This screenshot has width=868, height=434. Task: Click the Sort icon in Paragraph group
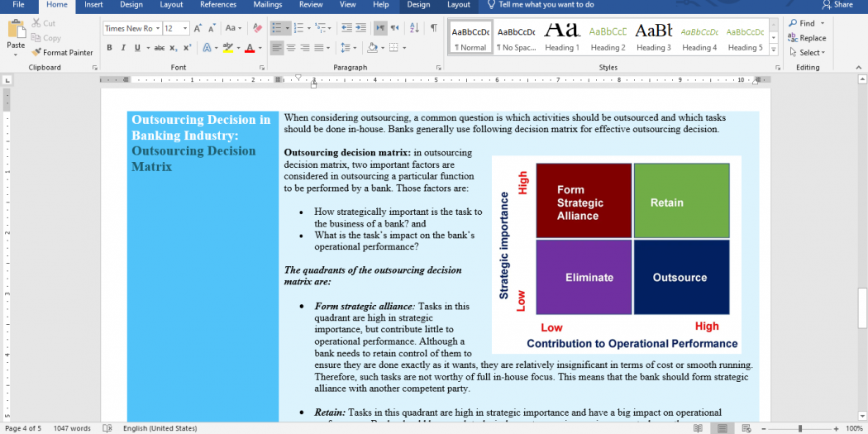click(415, 28)
